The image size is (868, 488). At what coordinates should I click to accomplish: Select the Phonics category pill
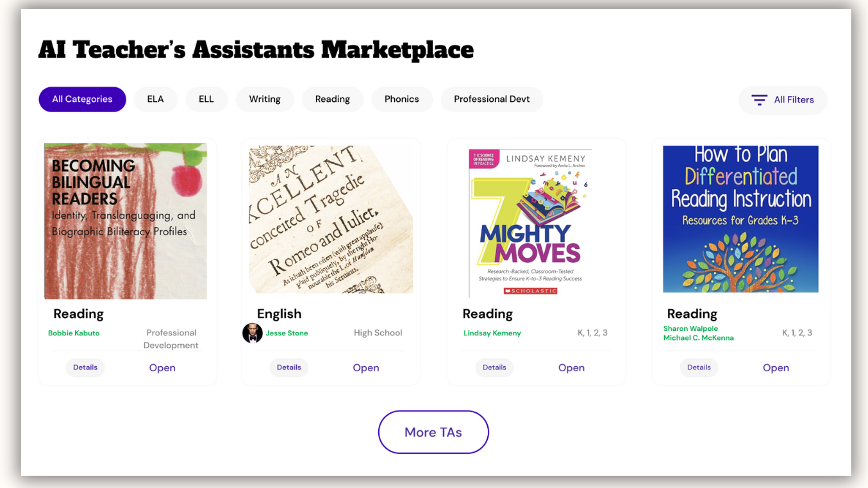[x=402, y=99]
